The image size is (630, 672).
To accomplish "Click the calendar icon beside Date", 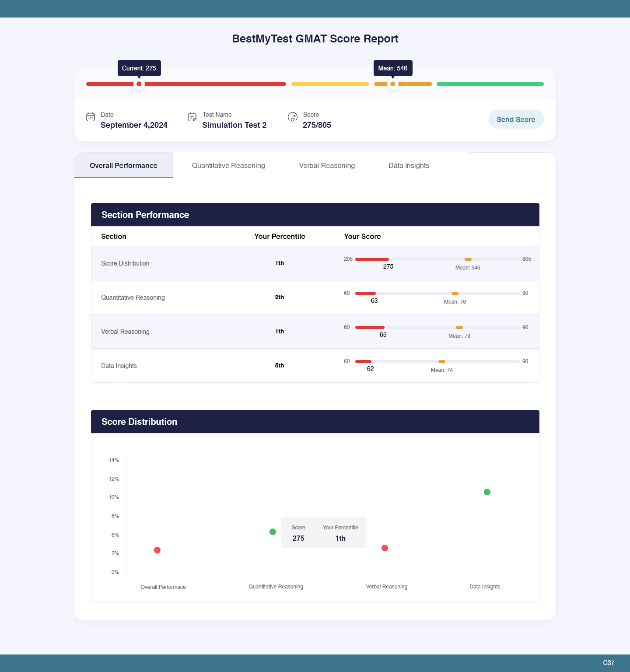I will 91,117.
